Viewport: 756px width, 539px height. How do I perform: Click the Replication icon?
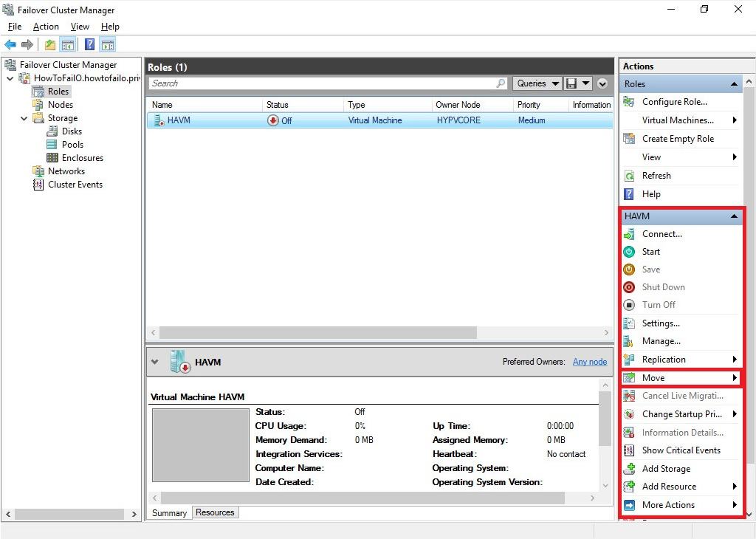629,360
